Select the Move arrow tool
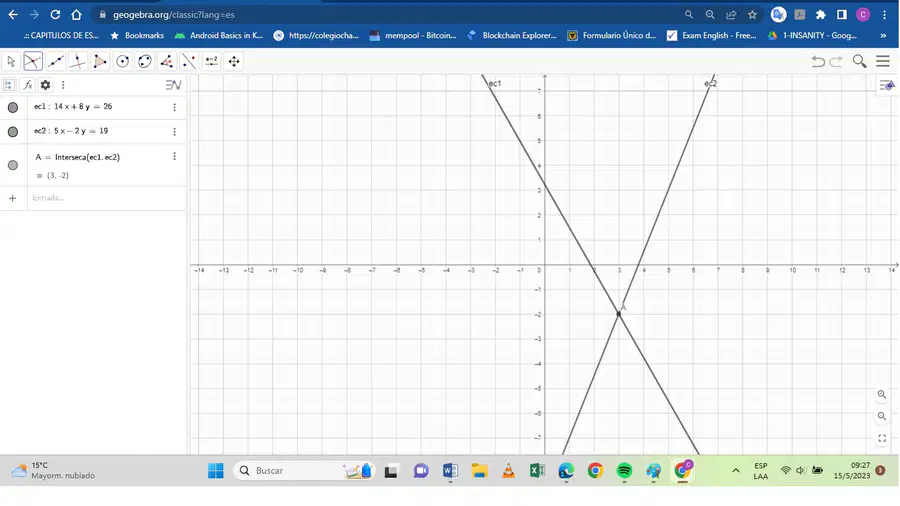 point(11,61)
